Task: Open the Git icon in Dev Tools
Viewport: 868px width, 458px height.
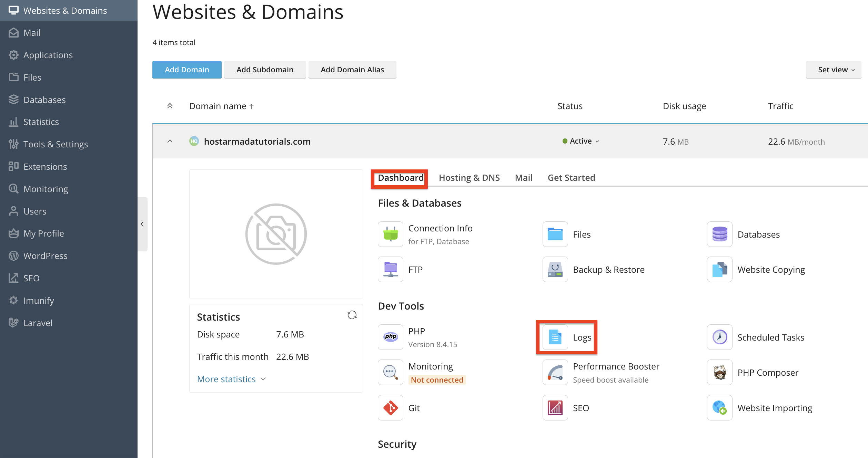Action: click(390, 408)
